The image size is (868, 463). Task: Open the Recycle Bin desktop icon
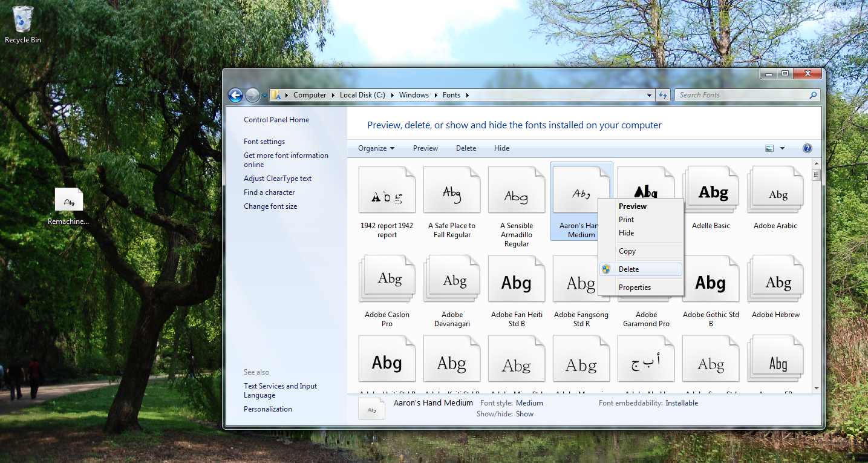click(x=23, y=24)
